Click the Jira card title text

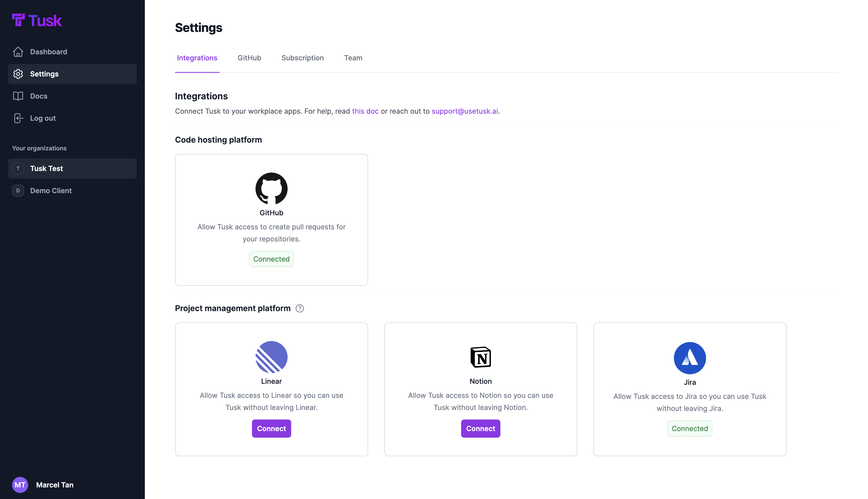[x=689, y=383]
